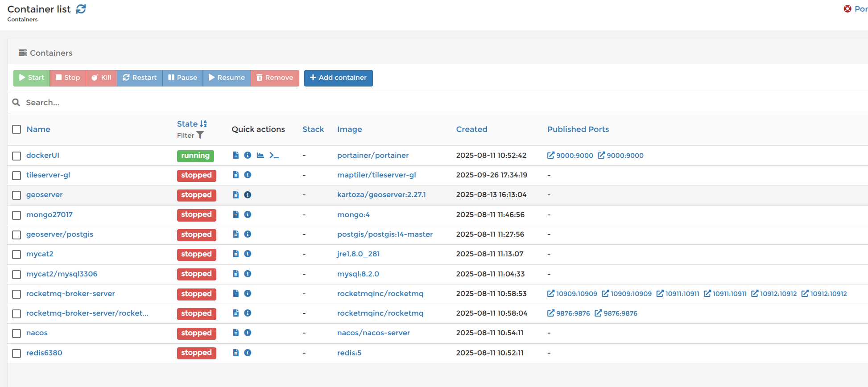
Task: Sort by Stack column header
Action: pyautogui.click(x=313, y=129)
